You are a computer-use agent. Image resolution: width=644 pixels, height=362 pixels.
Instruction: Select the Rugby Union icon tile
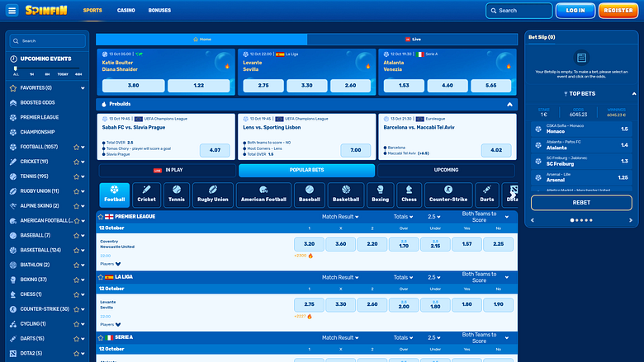point(213,195)
